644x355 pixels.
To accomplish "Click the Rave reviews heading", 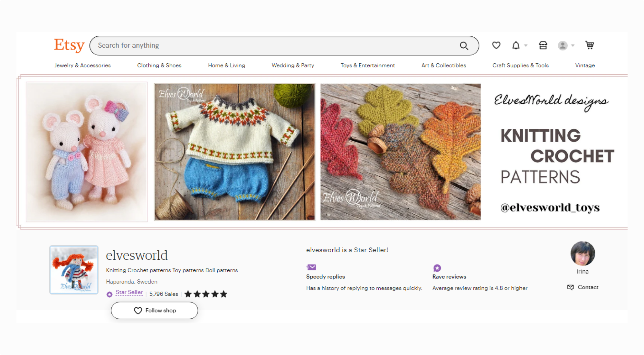I will click(449, 276).
